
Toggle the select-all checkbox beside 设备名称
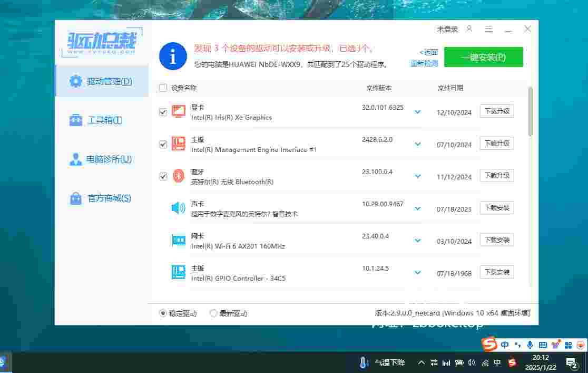[x=163, y=88]
